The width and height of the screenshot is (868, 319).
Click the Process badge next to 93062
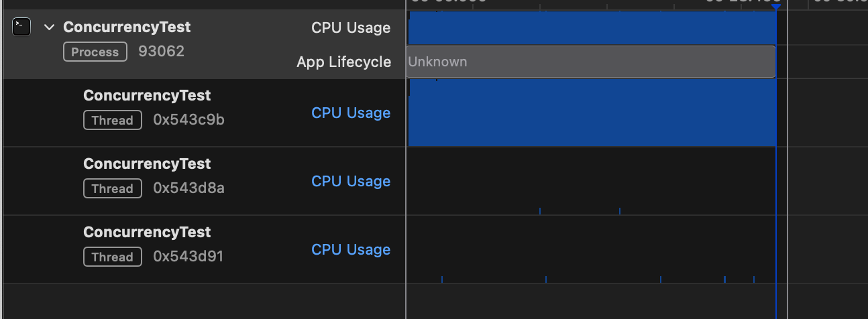click(x=95, y=52)
